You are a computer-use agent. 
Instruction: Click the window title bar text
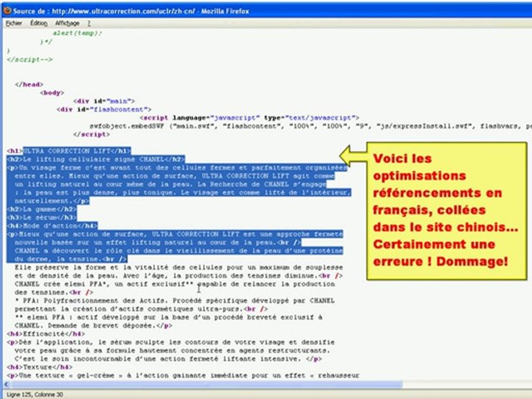(x=131, y=11)
